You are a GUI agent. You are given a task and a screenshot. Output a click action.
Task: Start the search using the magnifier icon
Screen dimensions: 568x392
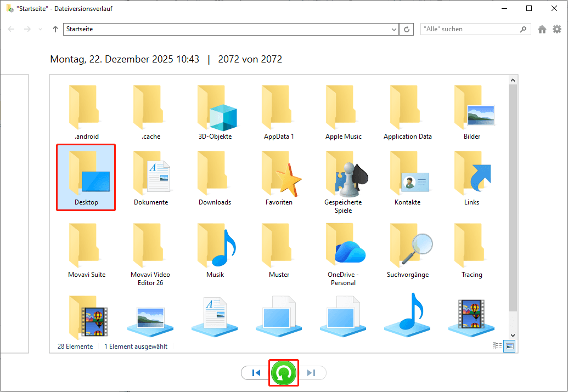523,29
